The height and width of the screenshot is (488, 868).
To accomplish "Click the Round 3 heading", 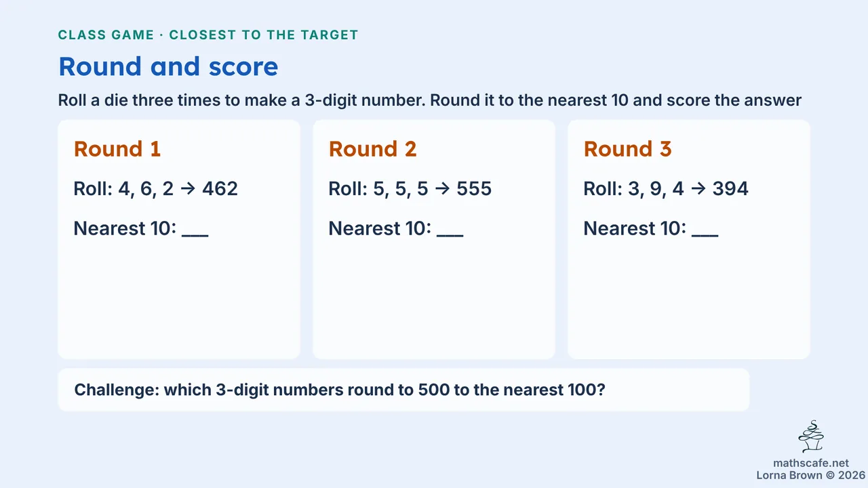I will tap(627, 149).
